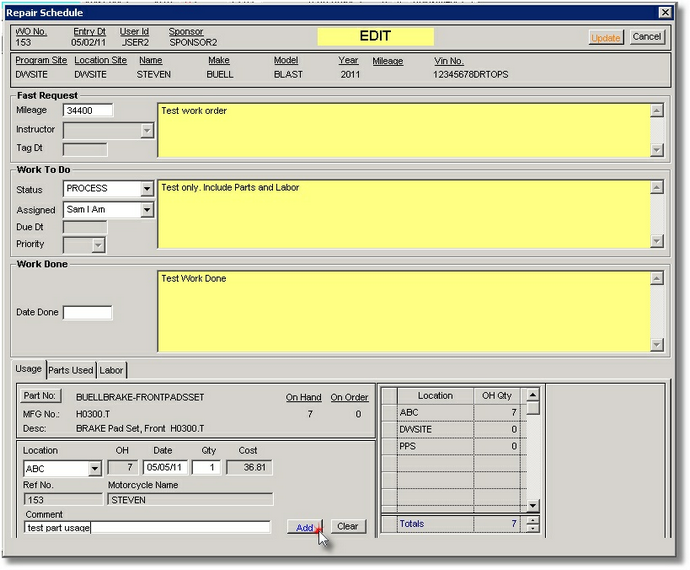The width and height of the screenshot is (690, 570).
Task: Click the Comment text field
Action: [147, 527]
